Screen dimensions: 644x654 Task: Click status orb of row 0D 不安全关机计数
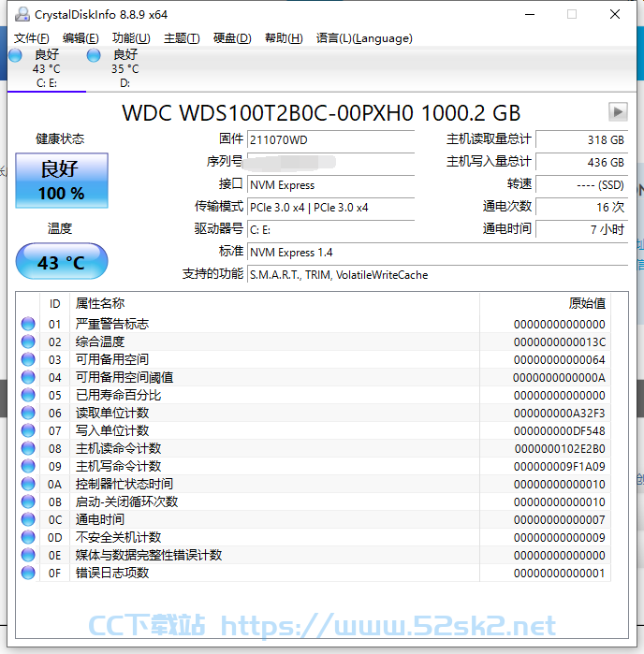tap(28, 537)
